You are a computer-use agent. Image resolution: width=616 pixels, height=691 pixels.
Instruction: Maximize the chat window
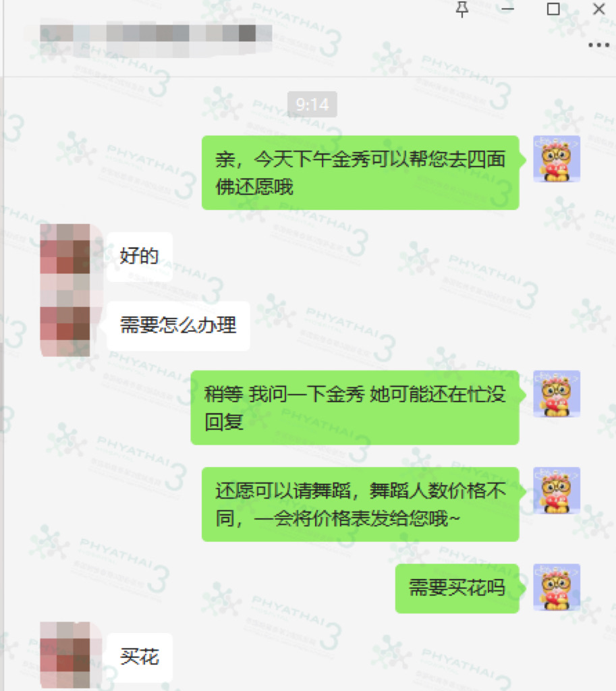click(553, 9)
